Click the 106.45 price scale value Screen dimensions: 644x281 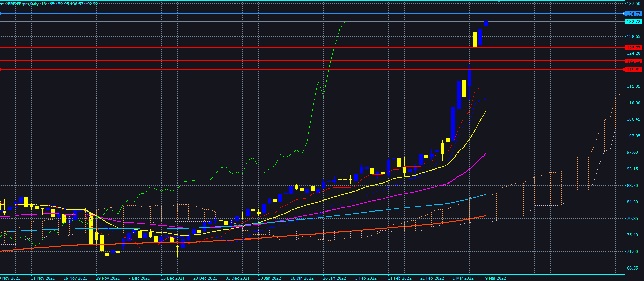coord(634,119)
